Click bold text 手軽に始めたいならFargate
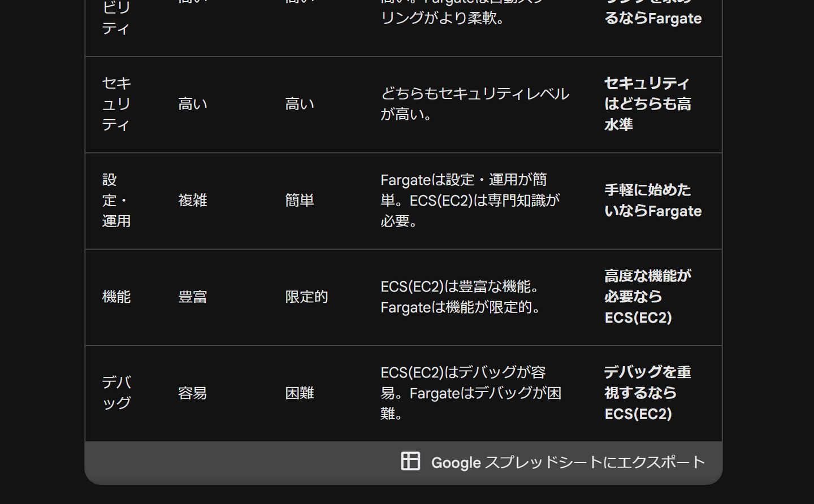This screenshot has width=814, height=504. coord(653,201)
